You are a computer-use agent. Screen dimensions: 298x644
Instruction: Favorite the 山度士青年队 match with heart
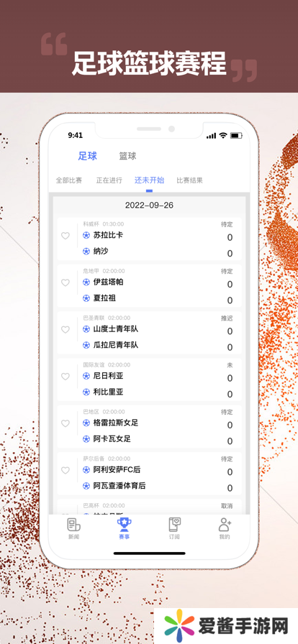tap(66, 329)
